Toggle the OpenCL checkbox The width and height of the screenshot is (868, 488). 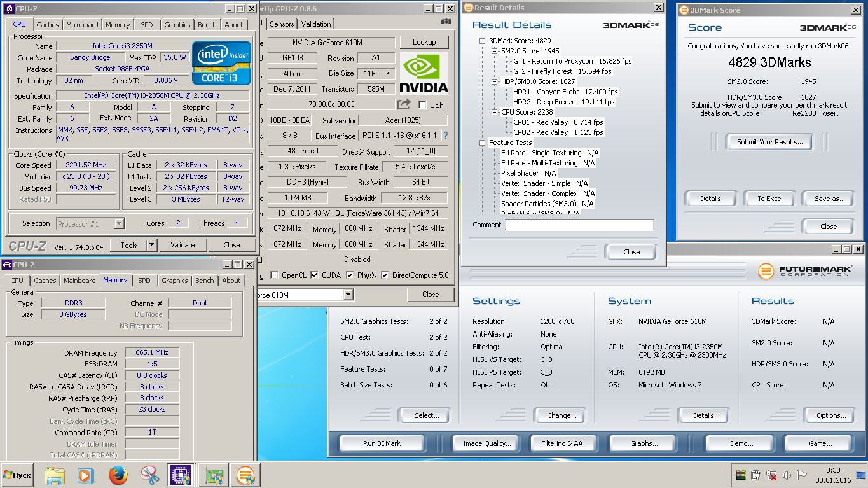274,275
